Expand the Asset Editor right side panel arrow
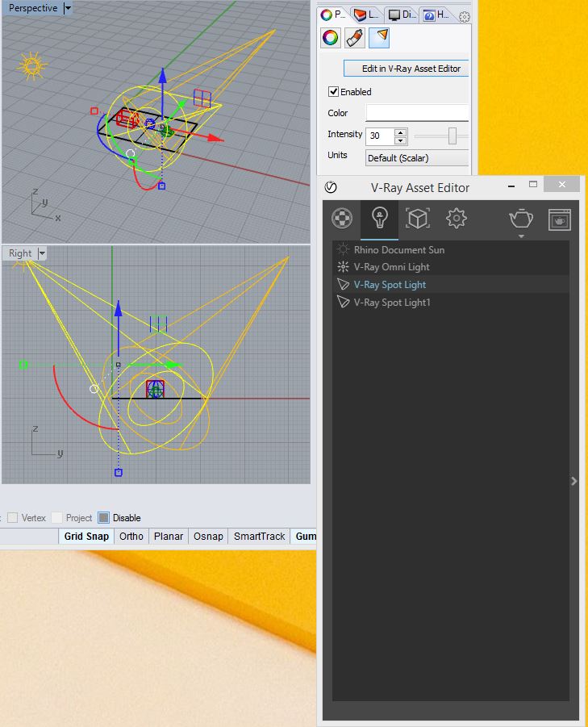588x727 pixels. click(574, 481)
